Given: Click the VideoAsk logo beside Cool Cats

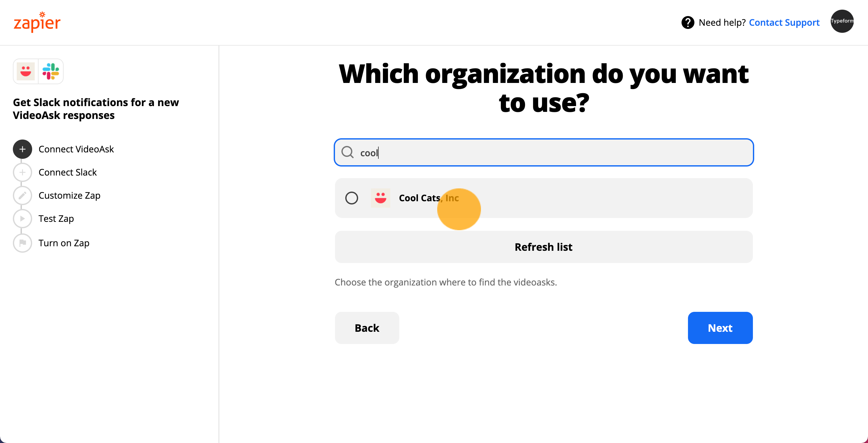Looking at the screenshot, I should (380, 198).
